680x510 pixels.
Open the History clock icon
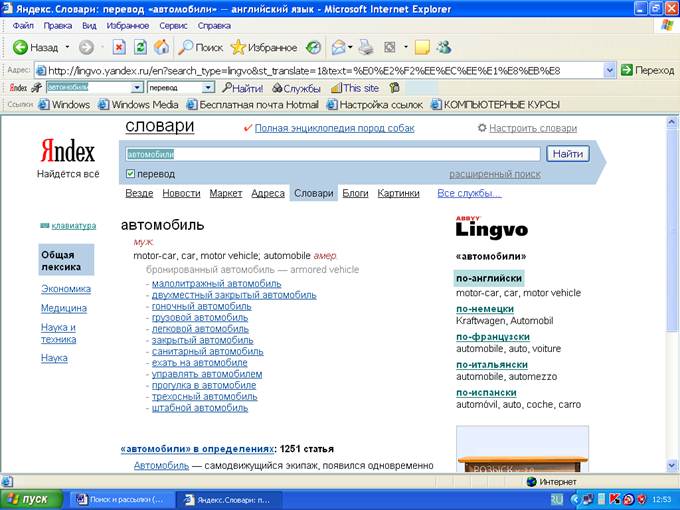pos(314,47)
